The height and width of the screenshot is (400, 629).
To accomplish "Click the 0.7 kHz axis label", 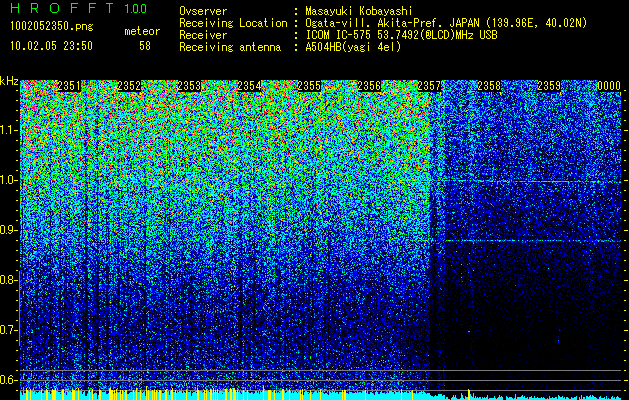I will pos(8,330).
